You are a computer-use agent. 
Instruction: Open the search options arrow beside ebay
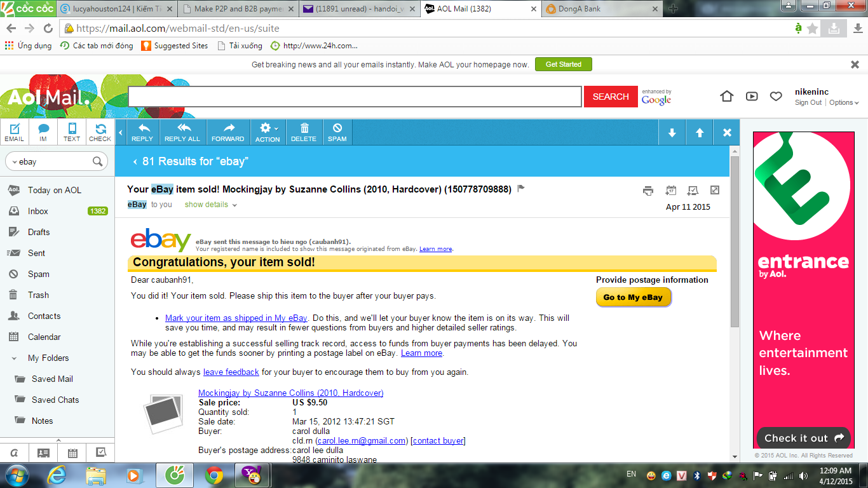coord(14,162)
